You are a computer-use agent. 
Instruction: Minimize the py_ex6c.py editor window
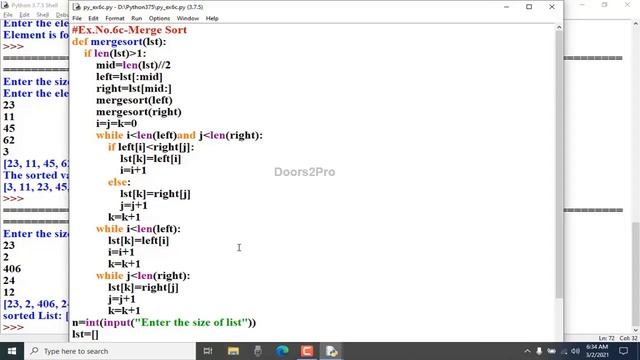tap(507, 7)
